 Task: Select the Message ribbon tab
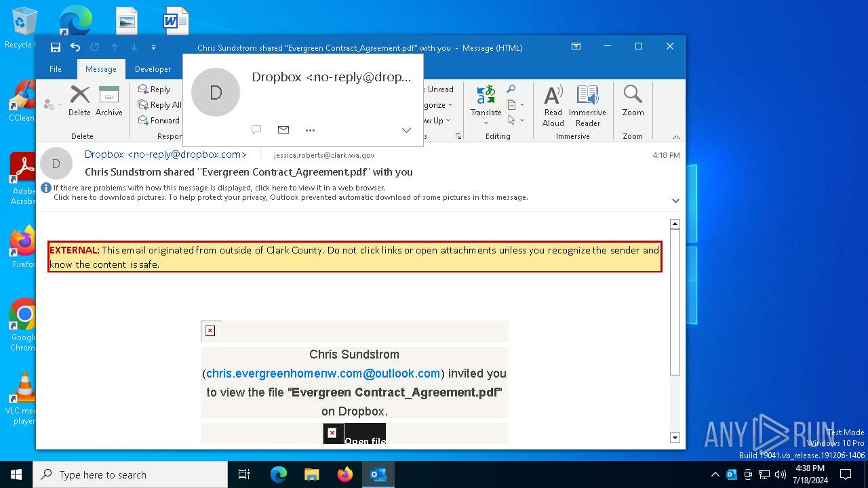101,69
